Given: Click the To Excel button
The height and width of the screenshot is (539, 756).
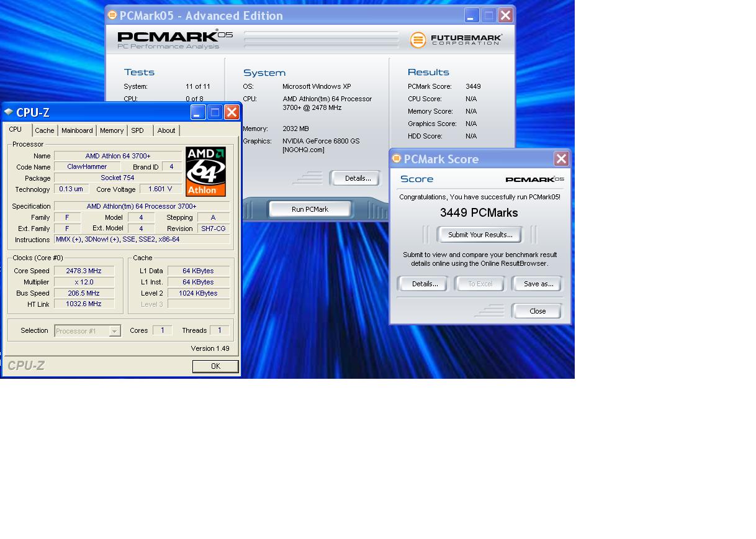Looking at the screenshot, I should (x=480, y=284).
